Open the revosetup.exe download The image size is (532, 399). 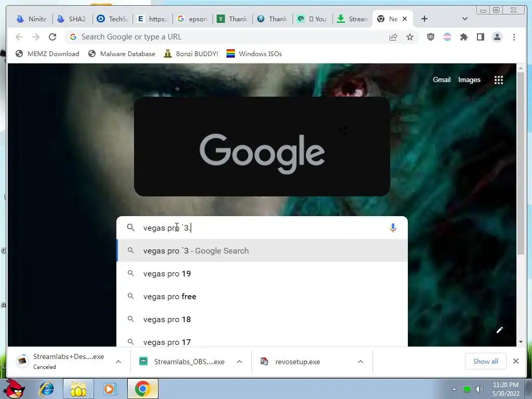tap(290, 362)
